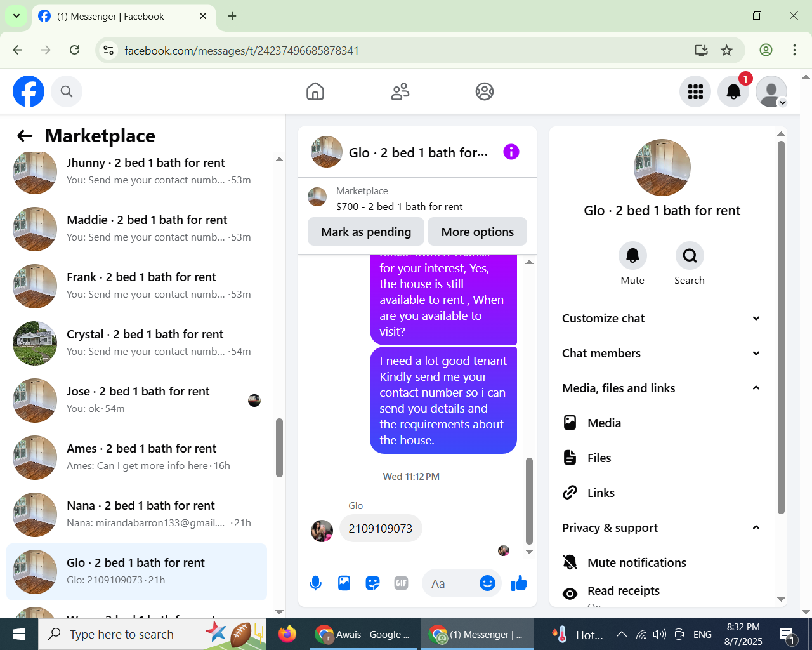
Task: Open Firefox from the taskbar
Action: [x=287, y=634]
